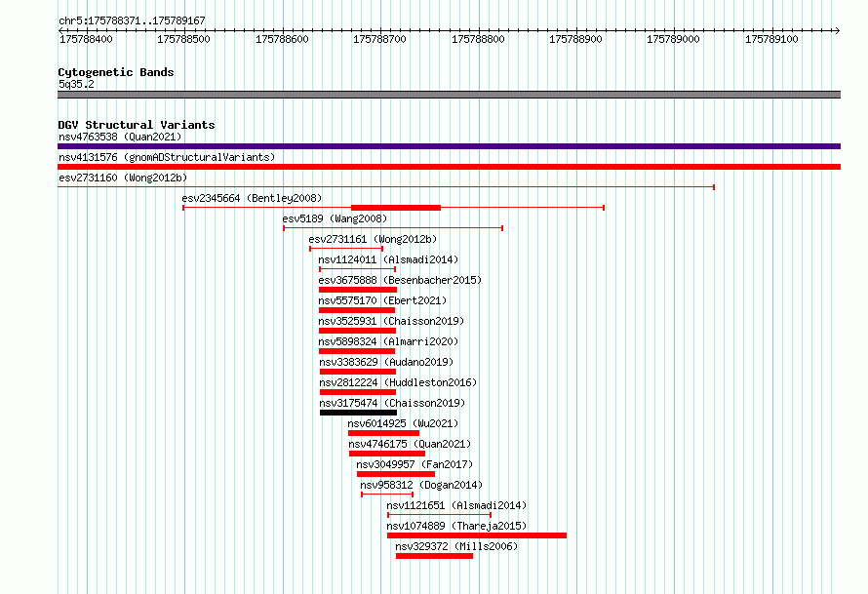Image resolution: width=868 pixels, height=594 pixels.
Task: Select the gray 5q35.2 cytogenetic band bar
Action: pos(449,95)
